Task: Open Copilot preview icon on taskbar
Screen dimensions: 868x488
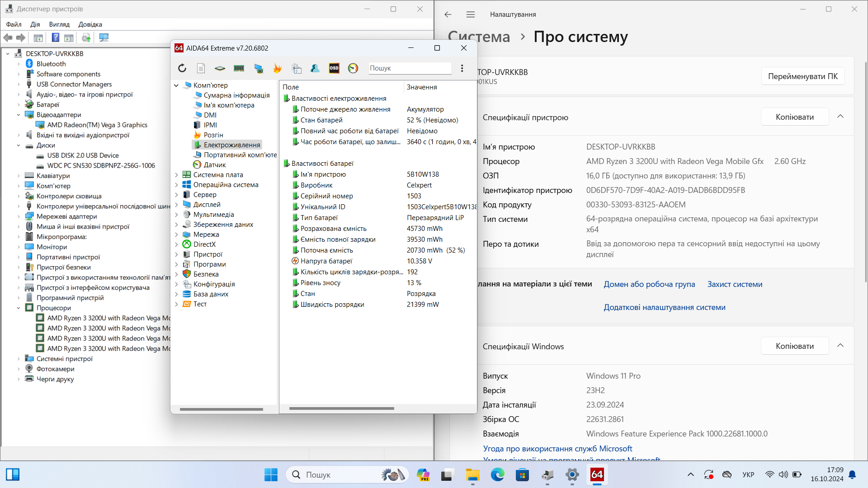Action: [x=423, y=474]
